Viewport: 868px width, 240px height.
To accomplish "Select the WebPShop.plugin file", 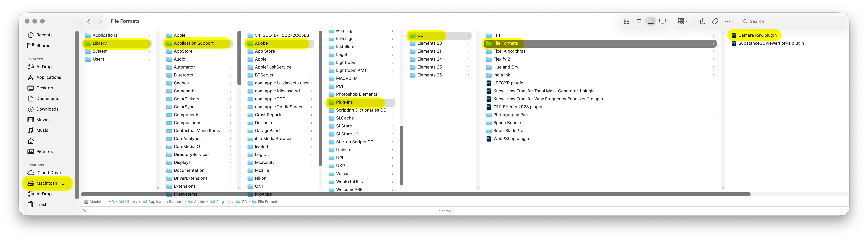I will click(x=511, y=139).
